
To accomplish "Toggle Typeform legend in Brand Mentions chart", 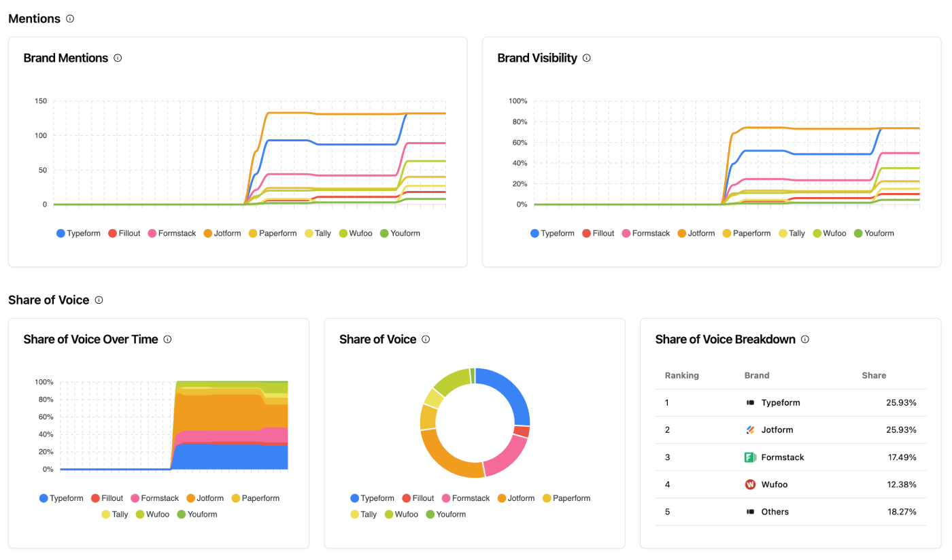I will [78, 234].
